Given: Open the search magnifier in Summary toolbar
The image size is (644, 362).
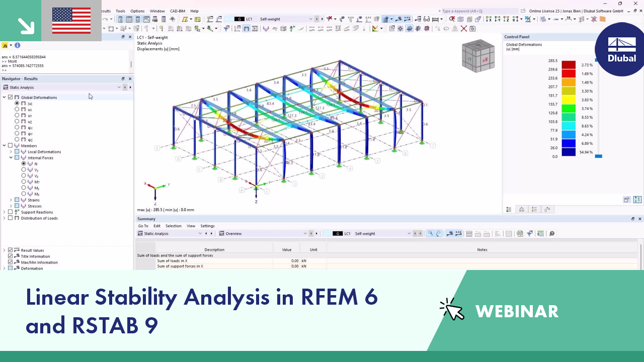Looking at the screenshot, I should [551, 233].
